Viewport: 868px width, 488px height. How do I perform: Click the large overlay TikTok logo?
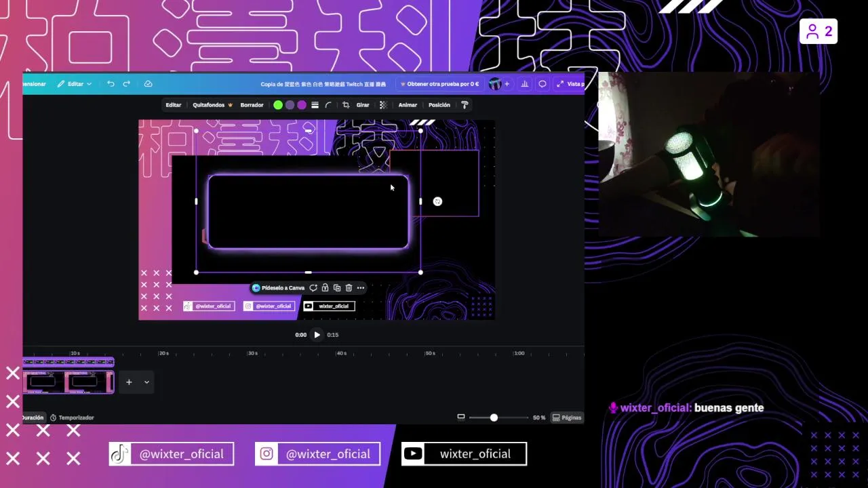tap(119, 454)
